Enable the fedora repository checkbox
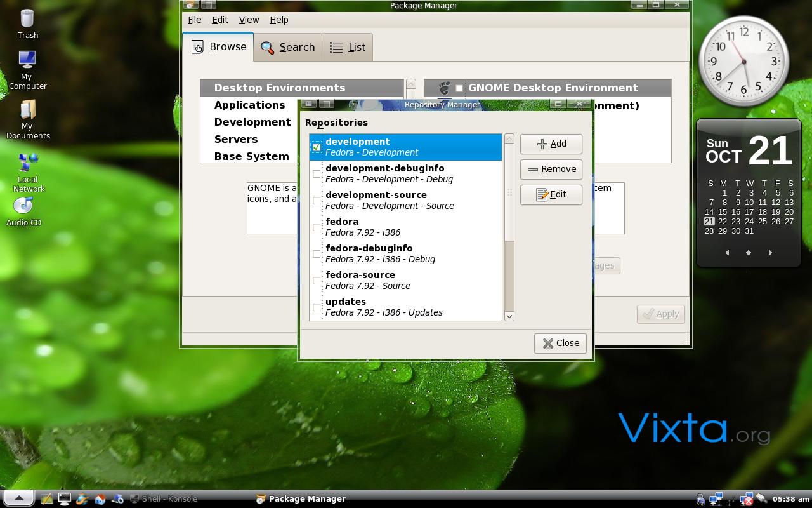Image resolution: width=812 pixels, height=508 pixels. pos(317,227)
